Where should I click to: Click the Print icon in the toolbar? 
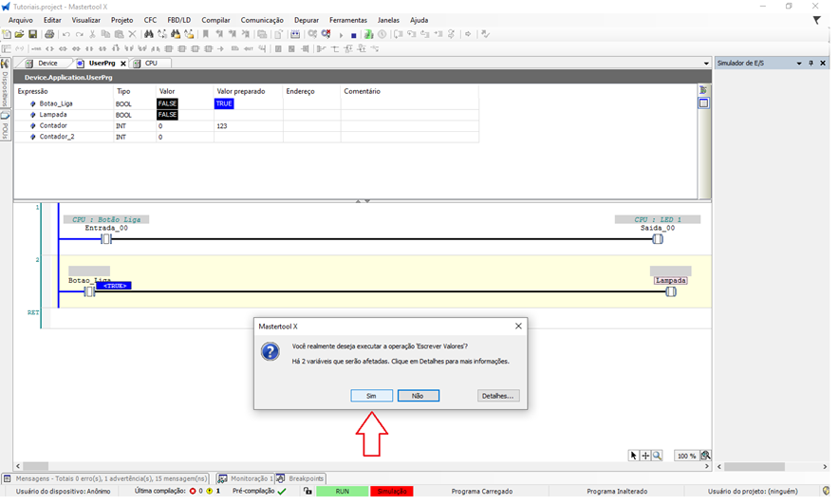tap(49, 34)
